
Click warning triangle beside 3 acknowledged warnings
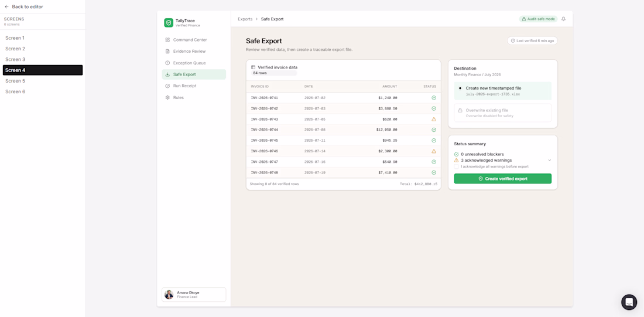(456, 160)
